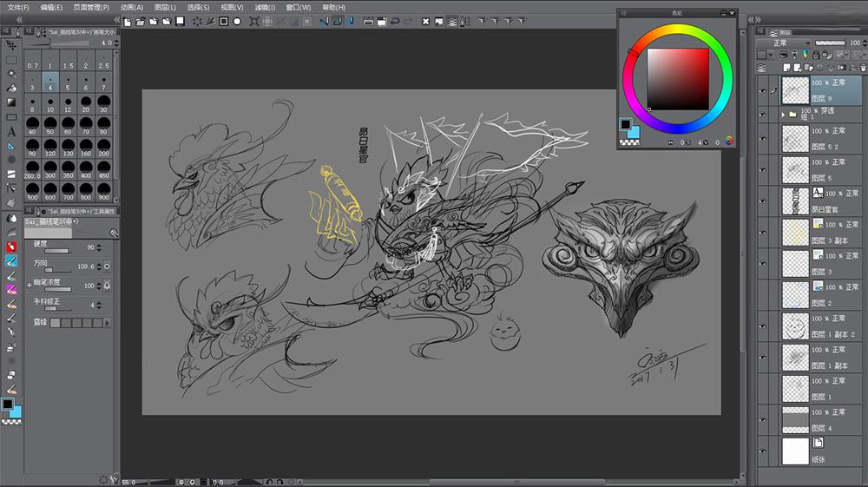The width and height of the screenshot is (868, 487).
Task: Select brush size 260.8 preset
Action: coord(33,170)
